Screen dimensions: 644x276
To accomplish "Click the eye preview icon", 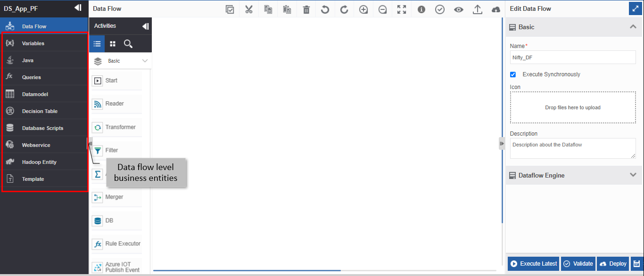I will [x=459, y=9].
